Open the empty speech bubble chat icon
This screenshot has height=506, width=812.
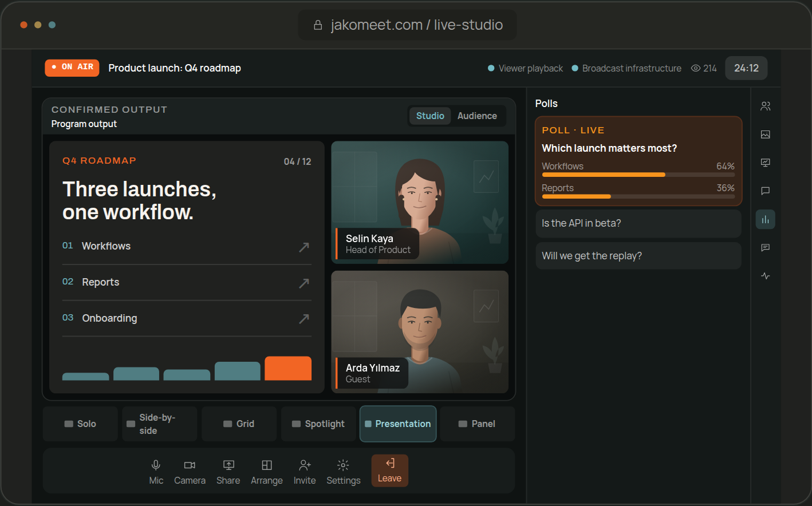(765, 191)
